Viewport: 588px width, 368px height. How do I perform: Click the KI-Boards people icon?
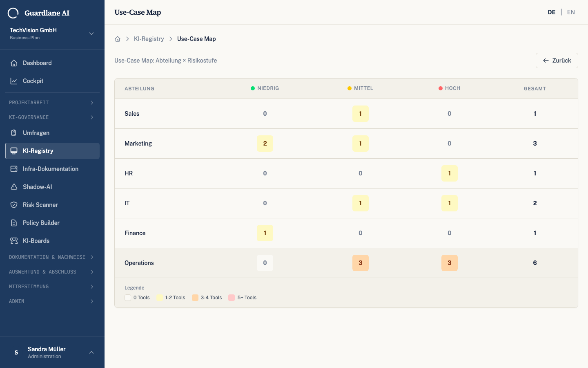pyautogui.click(x=14, y=241)
